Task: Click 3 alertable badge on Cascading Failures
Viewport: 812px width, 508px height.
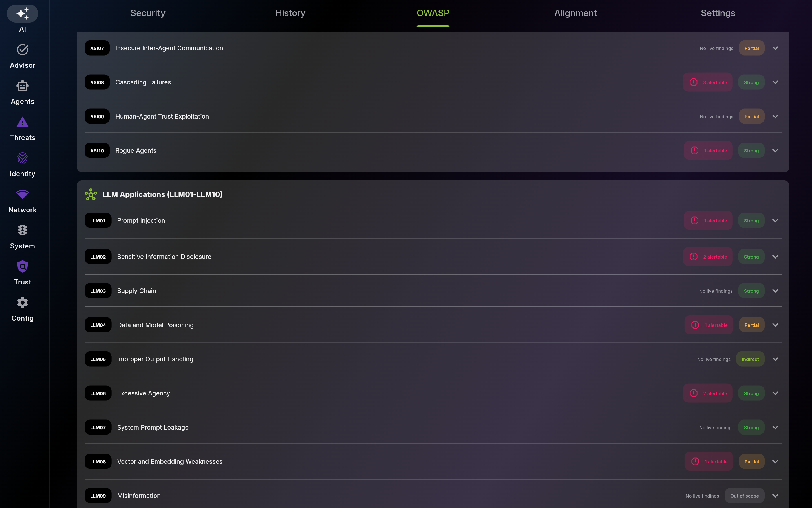Action: 708,82
